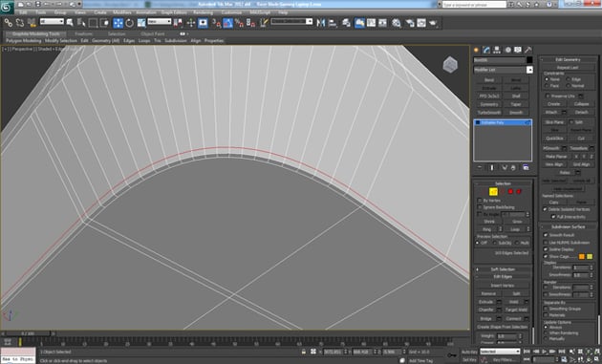Click the ViewCube in the viewport
This screenshot has height=364, width=602.
click(x=450, y=65)
